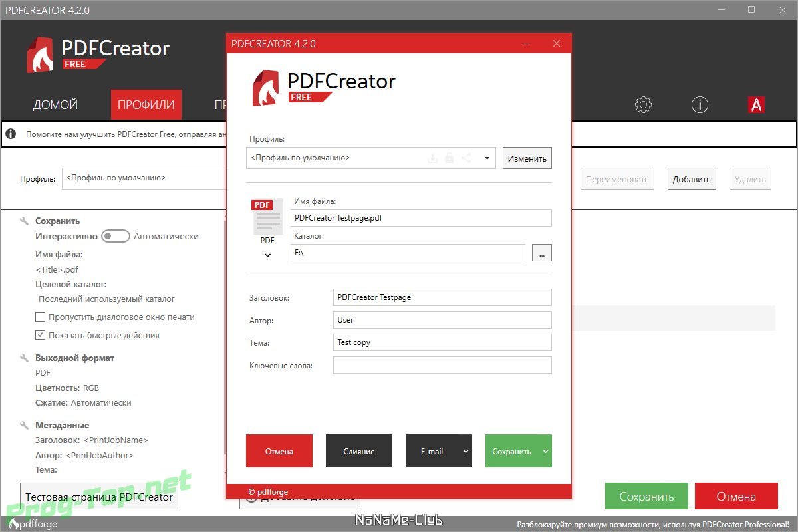Uncheck 'Показать быстрые действия'

click(x=41, y=336)
